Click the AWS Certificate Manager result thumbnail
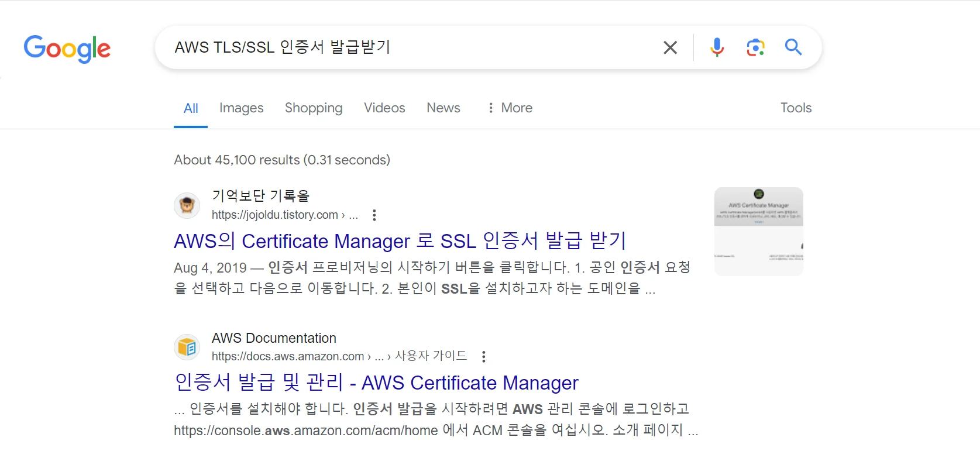The image size is (980, 451). pos(758,232)
